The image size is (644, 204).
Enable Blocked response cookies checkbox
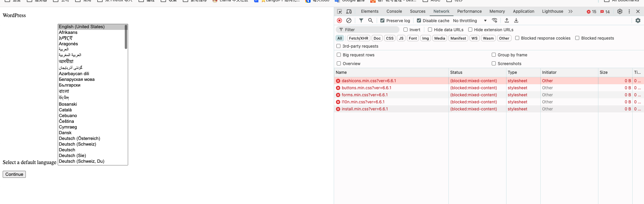pos(517,38)
